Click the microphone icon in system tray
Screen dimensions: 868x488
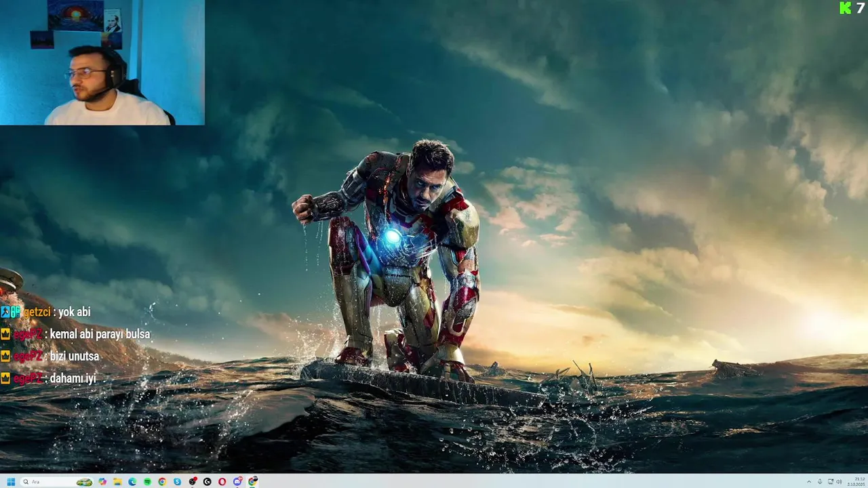(820, 482)
